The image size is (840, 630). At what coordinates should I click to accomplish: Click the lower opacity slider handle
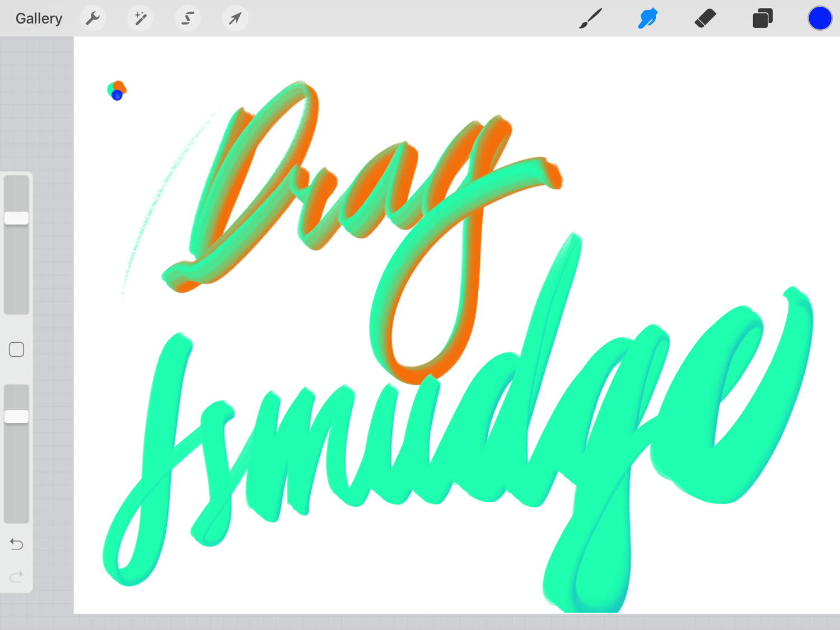point(17,416)
